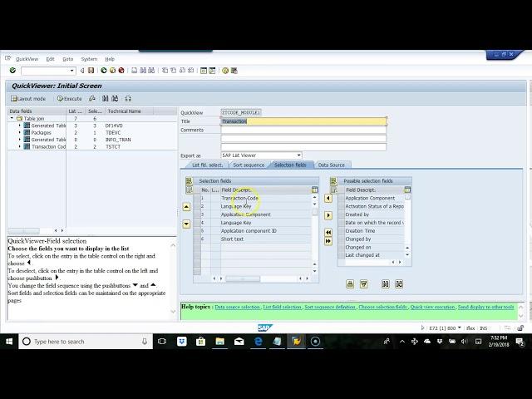The width and height of the screenshot is (532, 399).
Task: Expand the Packages tree node
Action: [19, 132]
